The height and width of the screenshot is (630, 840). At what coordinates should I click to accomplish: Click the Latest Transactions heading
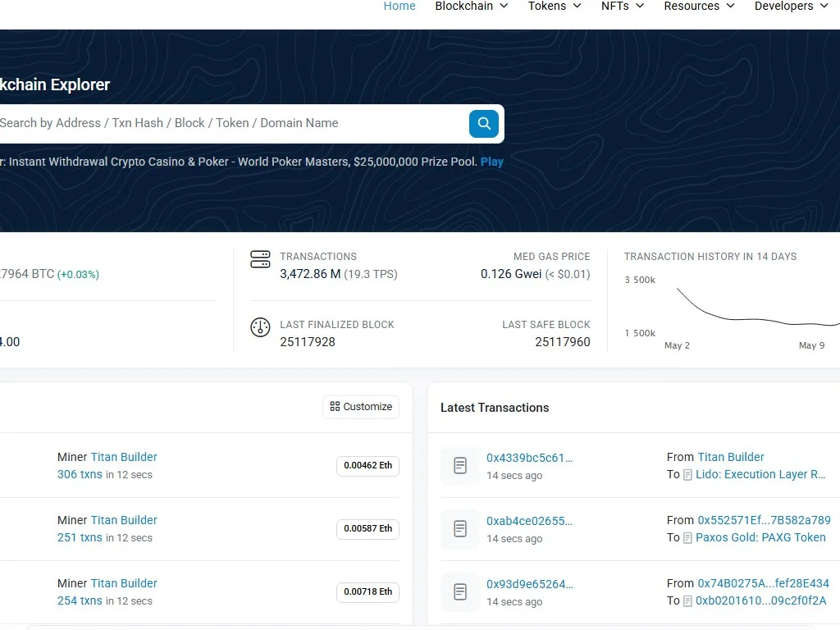(x=495, y=408)
